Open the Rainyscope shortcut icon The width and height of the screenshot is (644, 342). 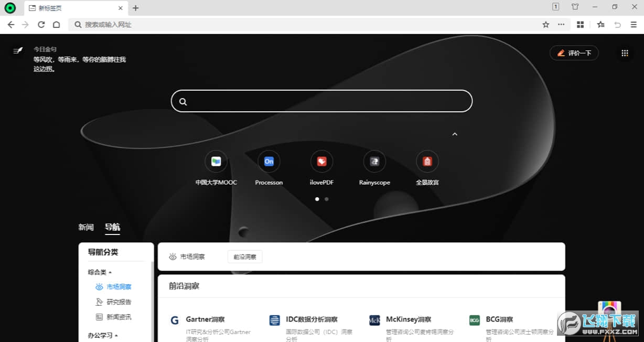coord(374,162)
